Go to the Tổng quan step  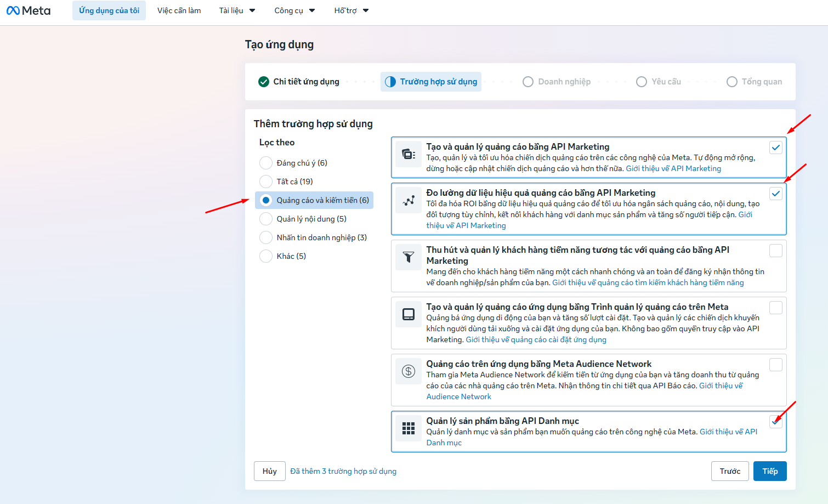(755, 82)
